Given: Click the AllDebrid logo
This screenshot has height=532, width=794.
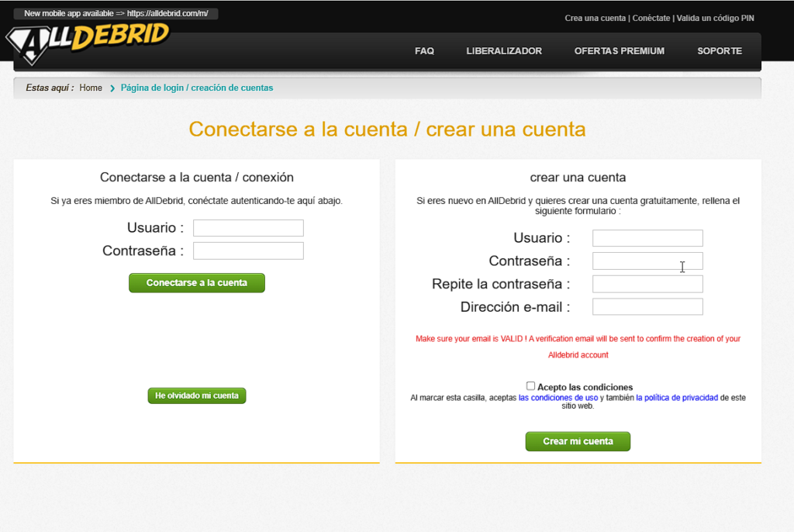Looking at the screenshot, I should [87, 43].
